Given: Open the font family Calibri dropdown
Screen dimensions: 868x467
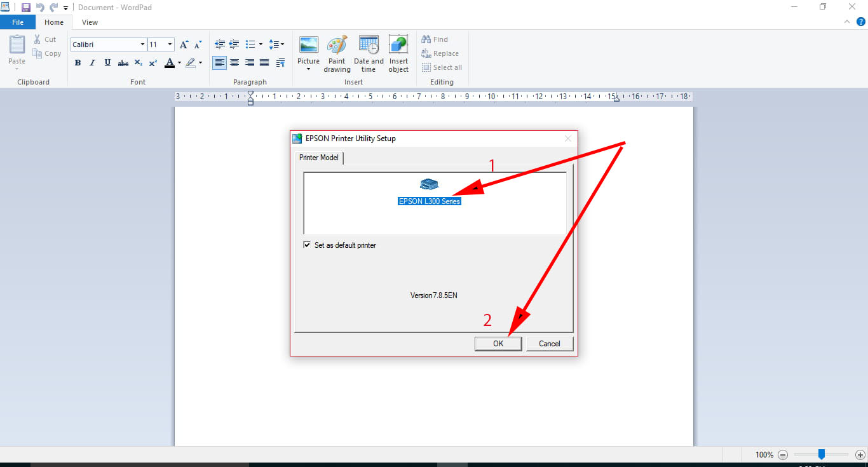Looking at the screenshot, I should tap(142, 44).
